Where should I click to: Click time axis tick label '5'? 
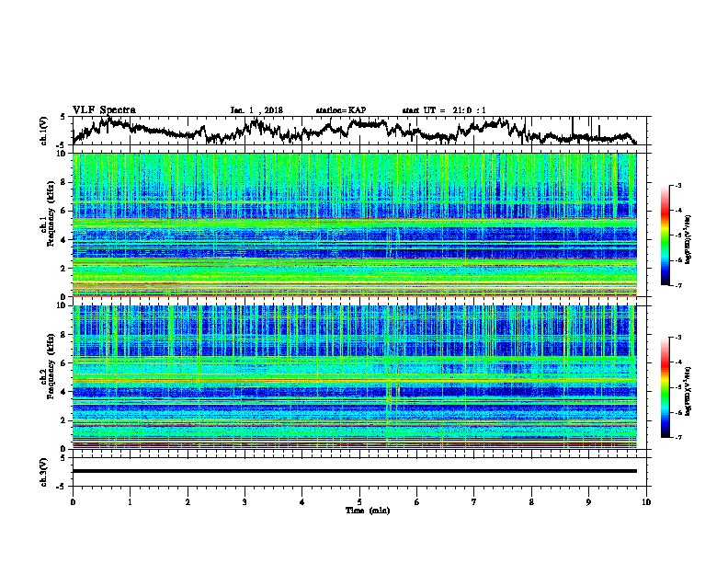coord(359,502)
